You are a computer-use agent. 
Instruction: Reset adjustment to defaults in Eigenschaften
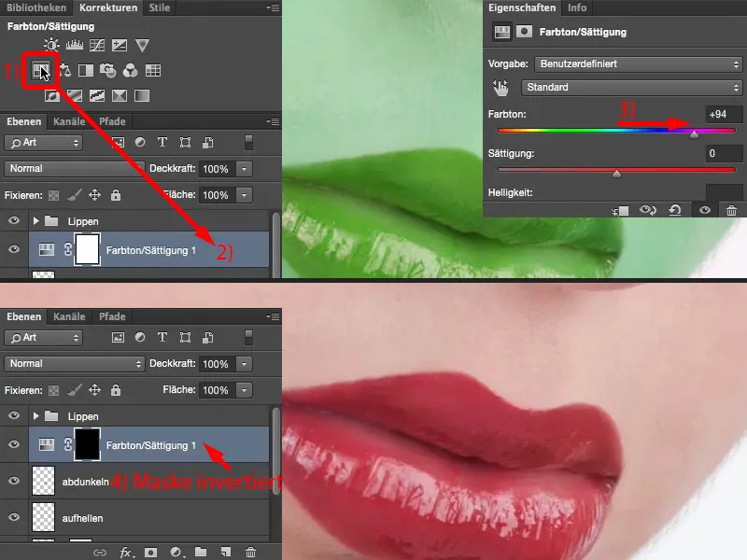[x=674, y=210]
